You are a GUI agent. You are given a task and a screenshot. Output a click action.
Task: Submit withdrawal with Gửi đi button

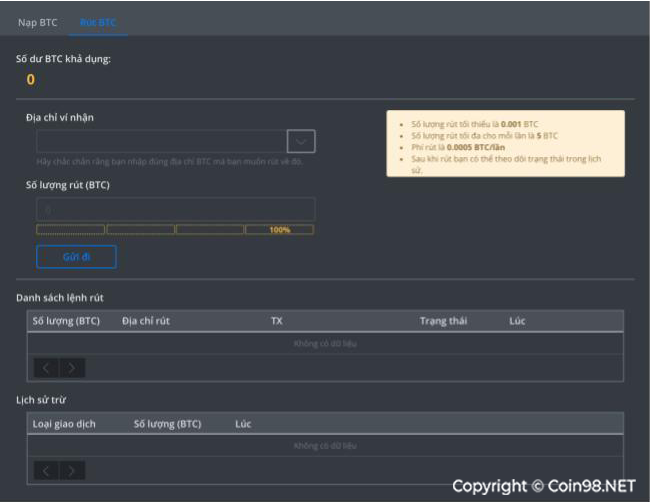[76, 257]
